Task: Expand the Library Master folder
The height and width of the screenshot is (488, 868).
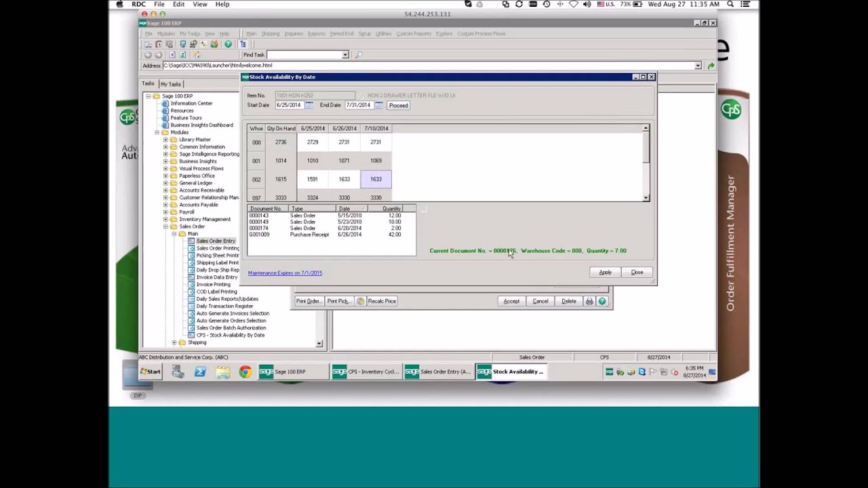Action: [x=165, y=140]
